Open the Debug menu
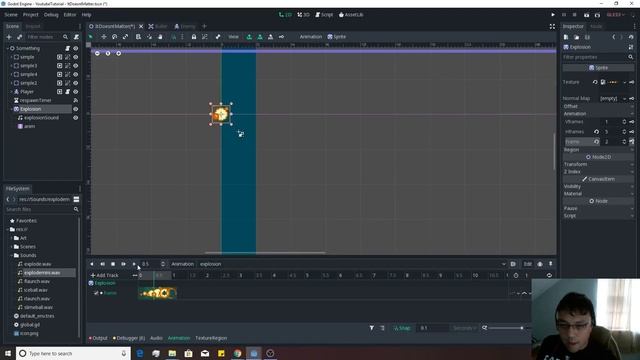The image size is (640, 360). [x=51, y=15]
